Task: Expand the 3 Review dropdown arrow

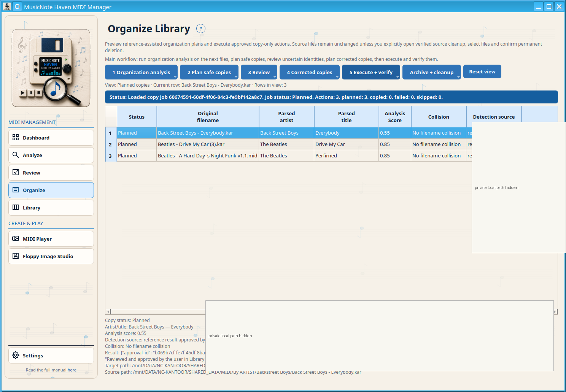Action: tap(275, 77)
